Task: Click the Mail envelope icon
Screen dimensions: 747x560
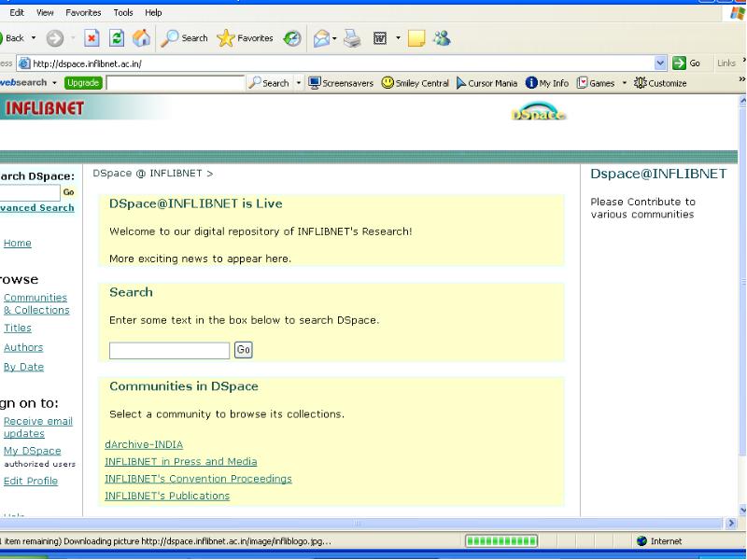Action: tap(321, 38)
